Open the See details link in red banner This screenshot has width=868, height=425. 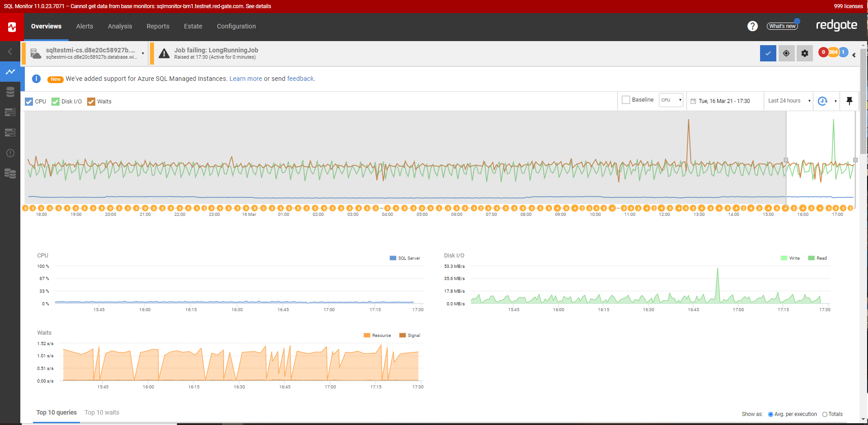click(257, 6)
